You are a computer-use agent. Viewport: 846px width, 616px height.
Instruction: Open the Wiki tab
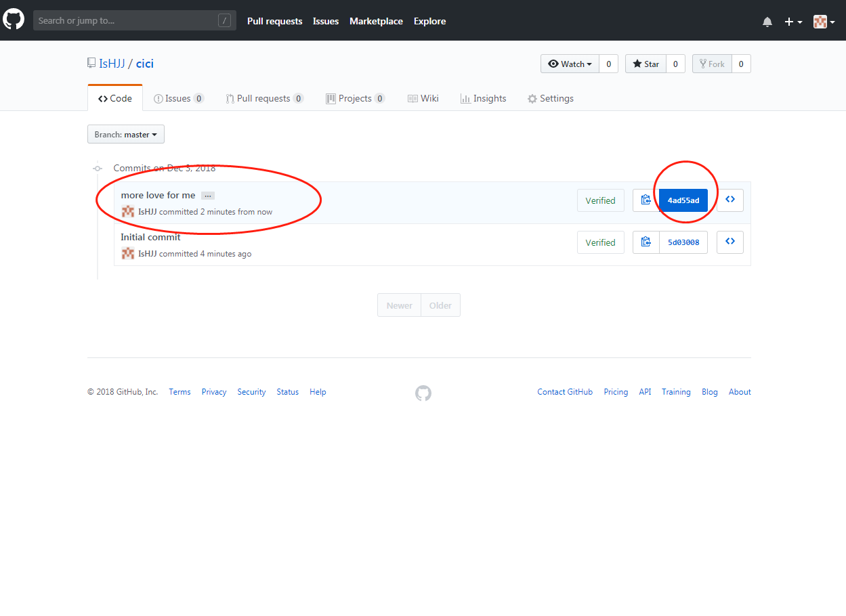(423, 98)
